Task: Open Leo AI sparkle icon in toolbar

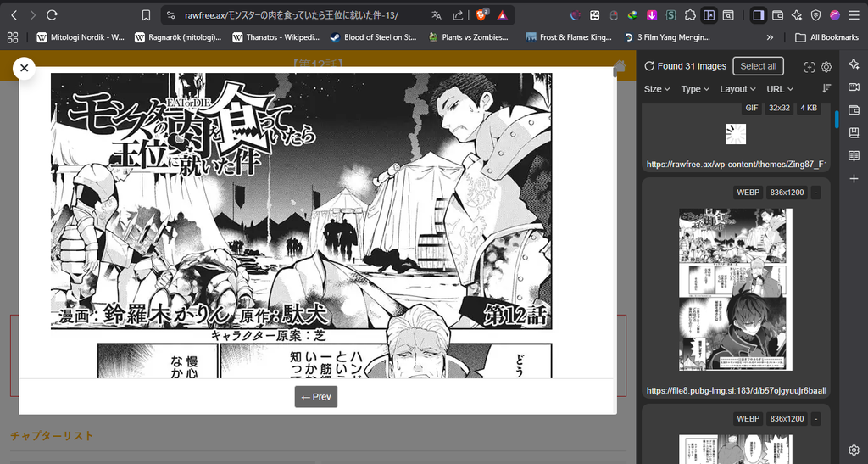Action: [797, 15]
